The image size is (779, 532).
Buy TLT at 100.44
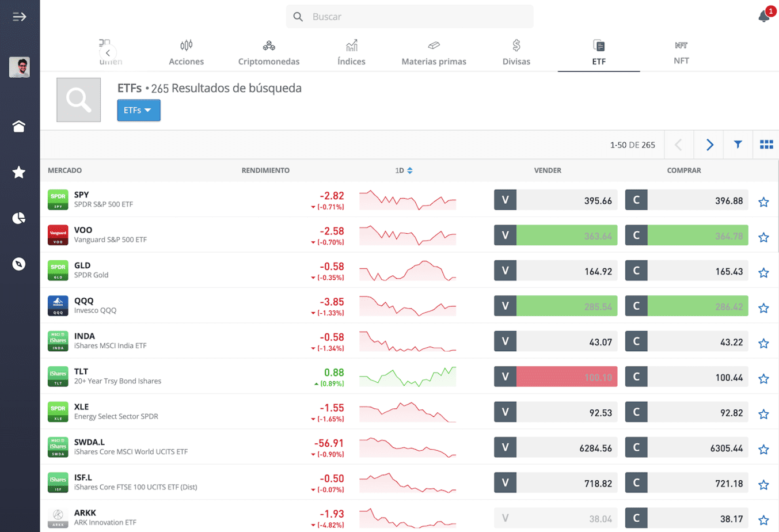[x=687, y=377]
